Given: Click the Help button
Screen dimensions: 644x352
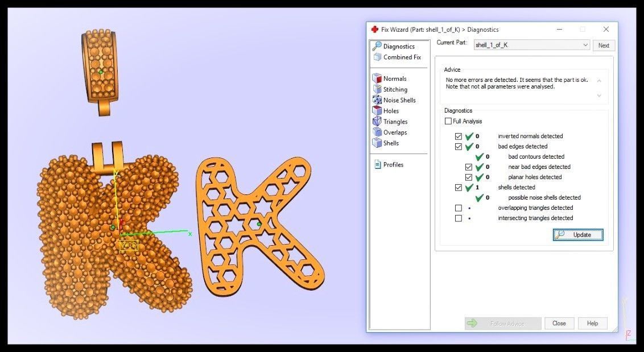Looking at the screenshot, I should pos(592,323).
